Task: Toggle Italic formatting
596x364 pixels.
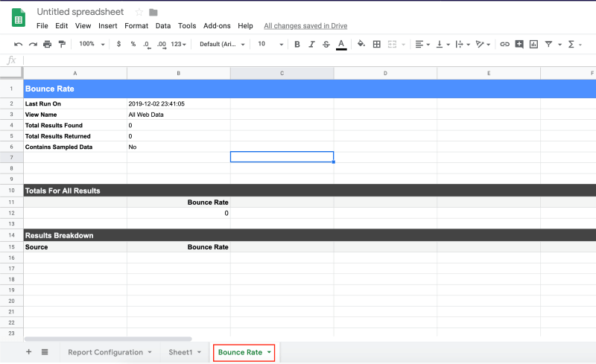Action: 311,45
